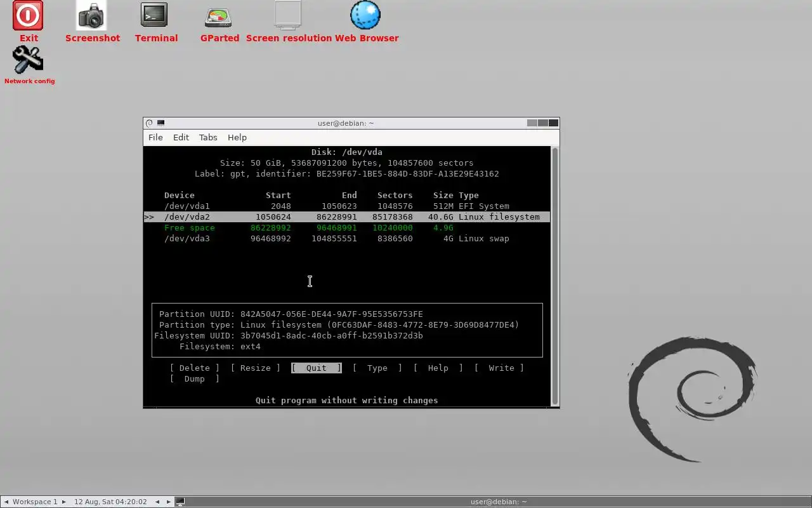Screen dimensions: 812x508
Task: Click the terminal icon in the bottom taskbar
Action: pos(180,502)
